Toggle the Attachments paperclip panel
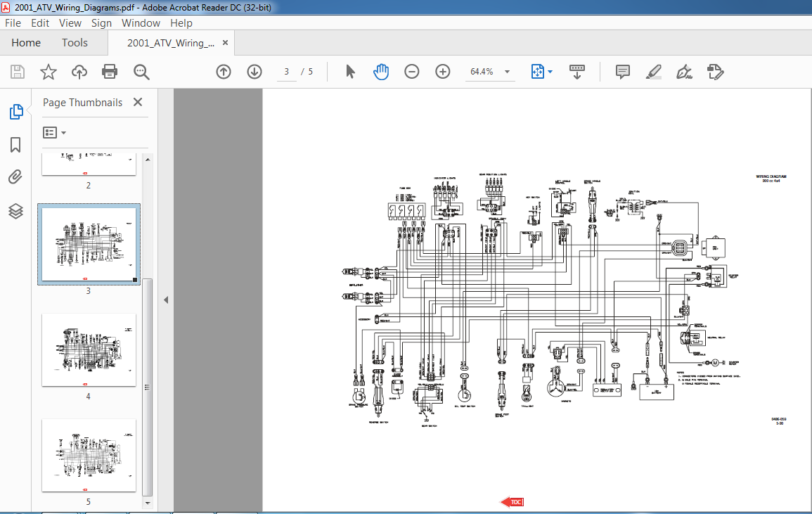This screenshot has width=812, height=514. [x=15, y=177]
